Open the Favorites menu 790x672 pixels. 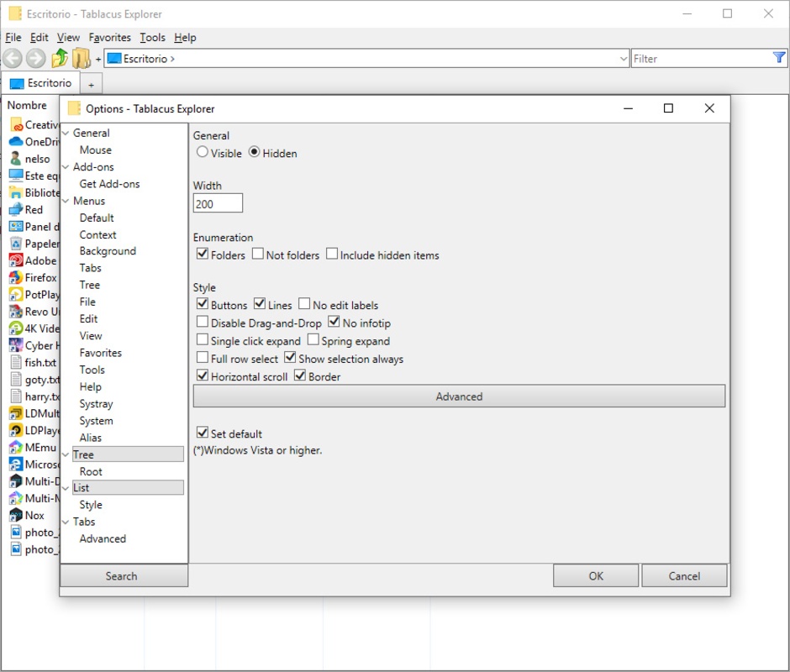110,38
